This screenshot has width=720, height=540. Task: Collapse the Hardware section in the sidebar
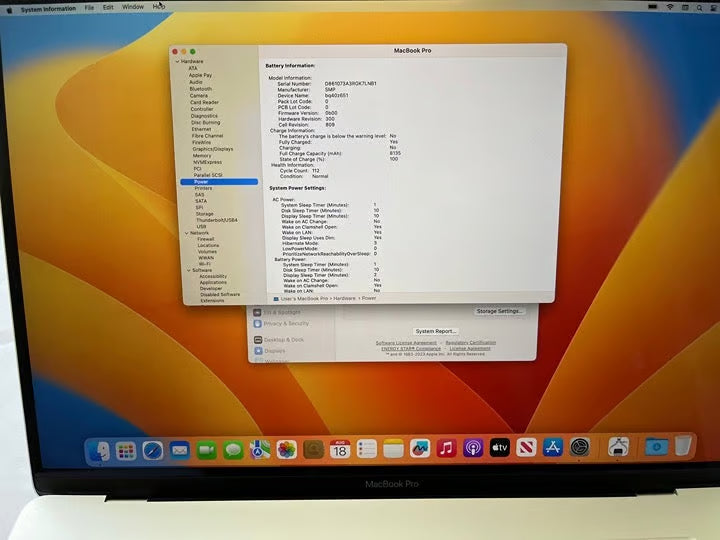pos(177,62)
